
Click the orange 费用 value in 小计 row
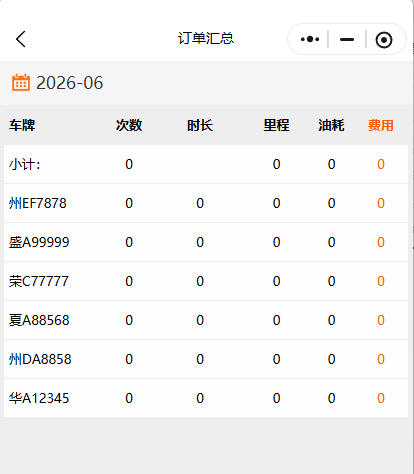pyautogui.click(x=381, y=164)
